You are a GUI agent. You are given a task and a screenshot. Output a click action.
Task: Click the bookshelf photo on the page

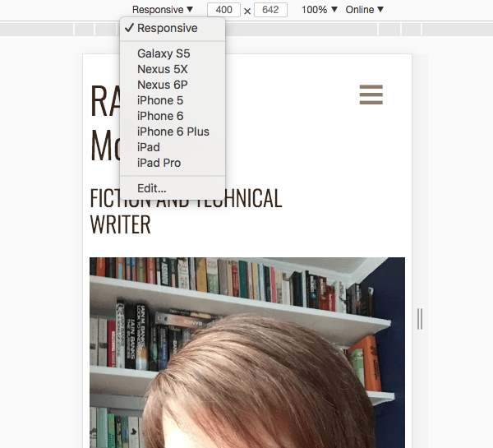point(247,353)
